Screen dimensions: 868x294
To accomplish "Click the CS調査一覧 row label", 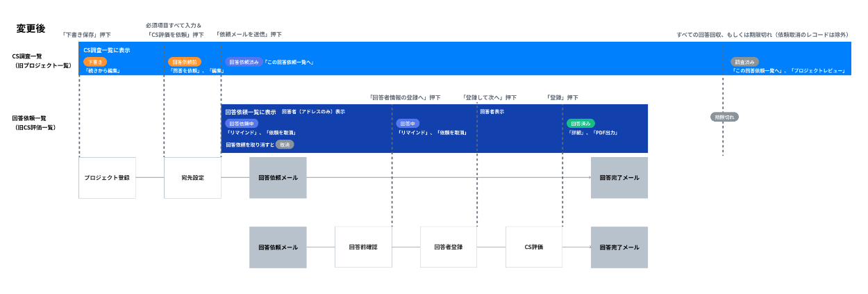I will click(x=28, y=56).
